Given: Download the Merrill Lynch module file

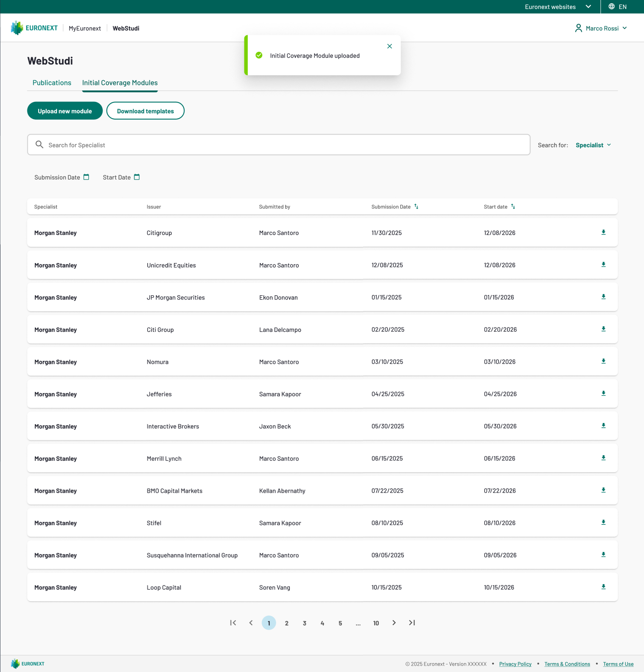Looking at the screenshot, I should click(x=603, y=458).
